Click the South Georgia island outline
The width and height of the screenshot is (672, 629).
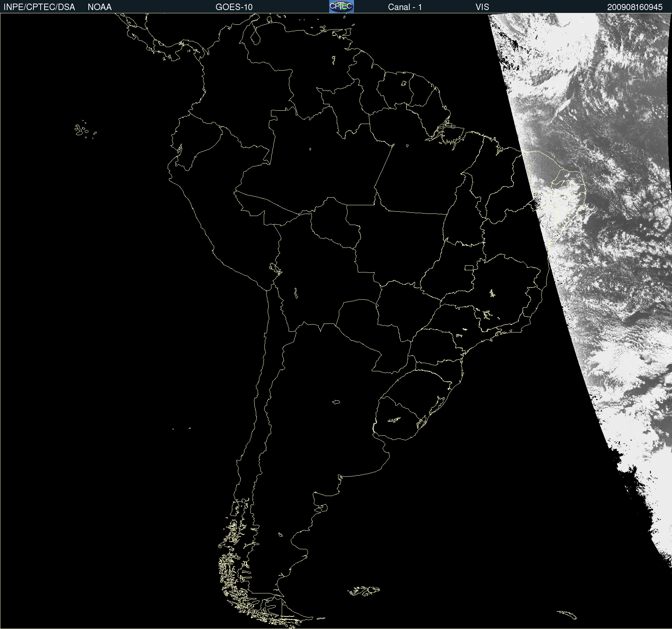click(567, 615)
